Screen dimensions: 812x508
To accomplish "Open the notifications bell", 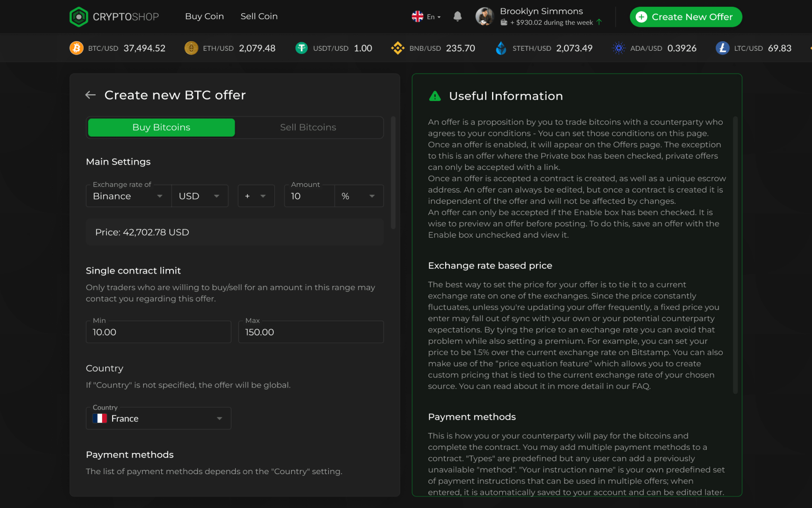I will [x=458, y=16].
